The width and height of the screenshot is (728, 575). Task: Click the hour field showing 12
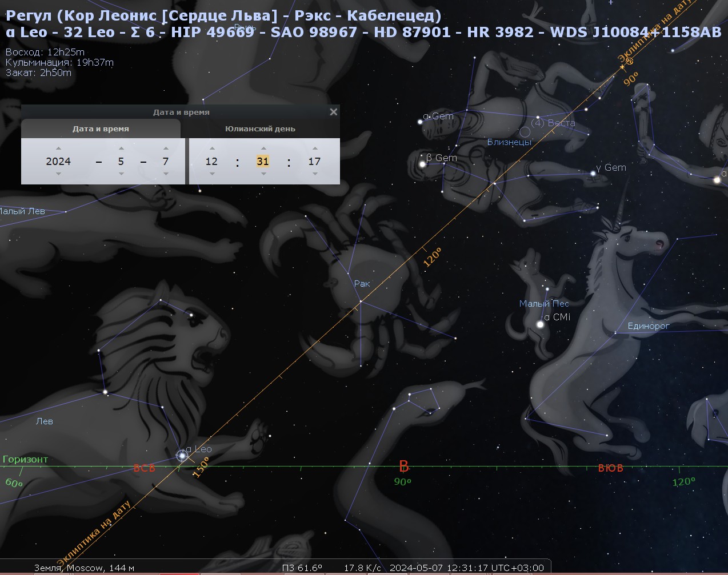211,162
